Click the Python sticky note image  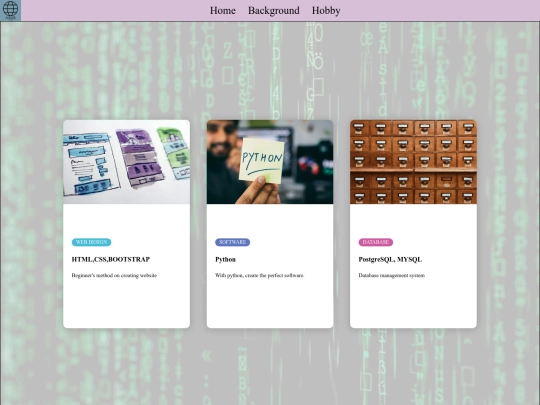click(x=270, y=162)
